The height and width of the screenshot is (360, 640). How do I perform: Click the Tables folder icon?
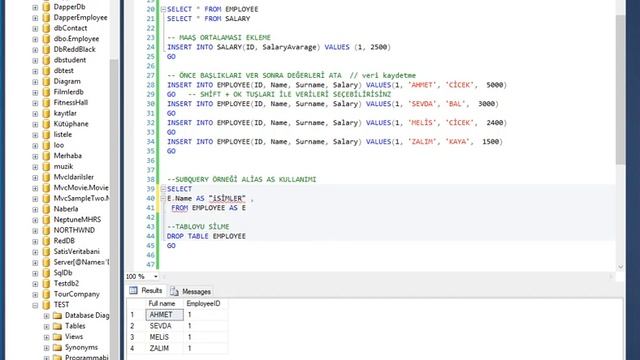(57, 326)
